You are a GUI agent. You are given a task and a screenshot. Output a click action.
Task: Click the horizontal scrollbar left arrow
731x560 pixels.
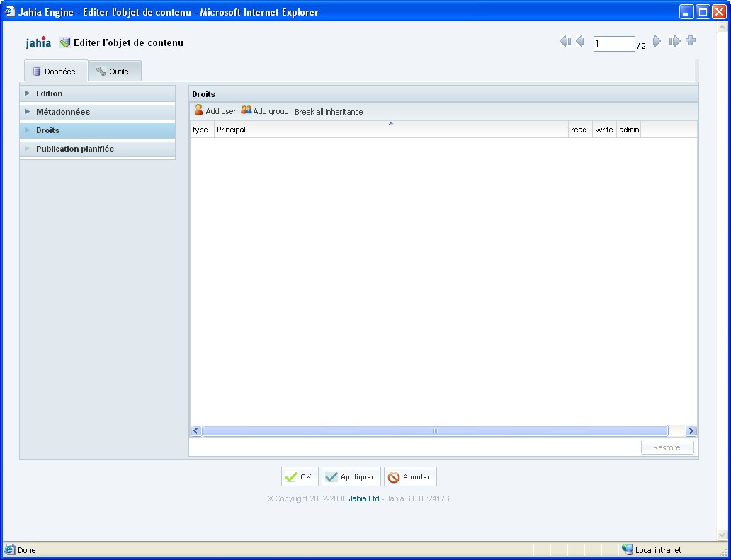coord(196,431)
